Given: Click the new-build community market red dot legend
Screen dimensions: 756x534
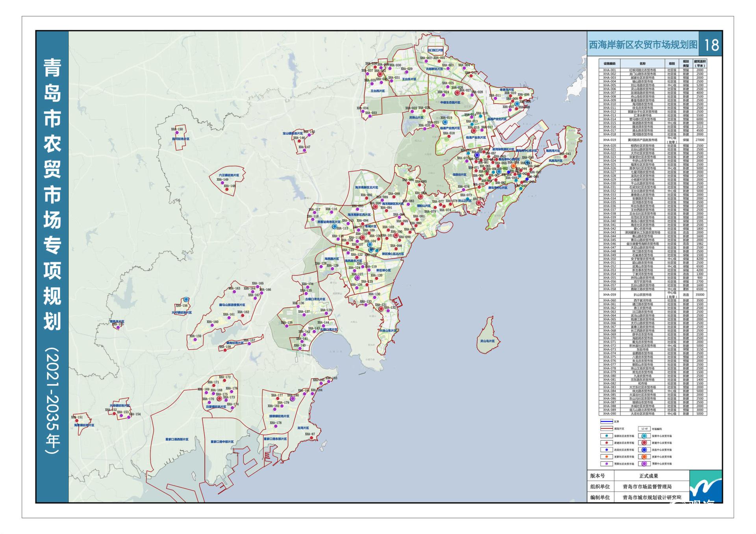Looking at the screenshot, I should click(607, 443).
